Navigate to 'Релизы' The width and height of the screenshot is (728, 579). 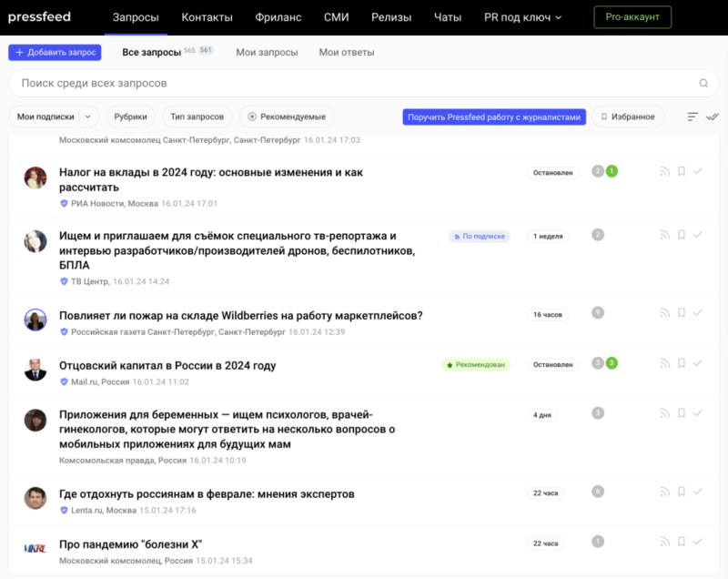[x=391, y=17]
